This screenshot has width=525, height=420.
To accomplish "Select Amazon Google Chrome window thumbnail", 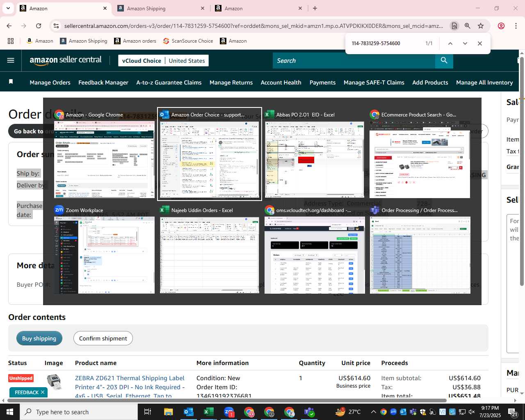I will tap(104, 154).
